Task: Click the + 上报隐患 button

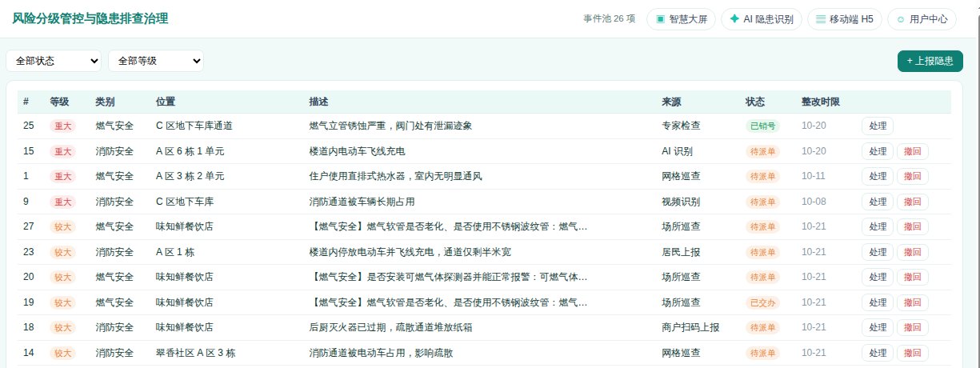Action: click(x=930, y=61)
